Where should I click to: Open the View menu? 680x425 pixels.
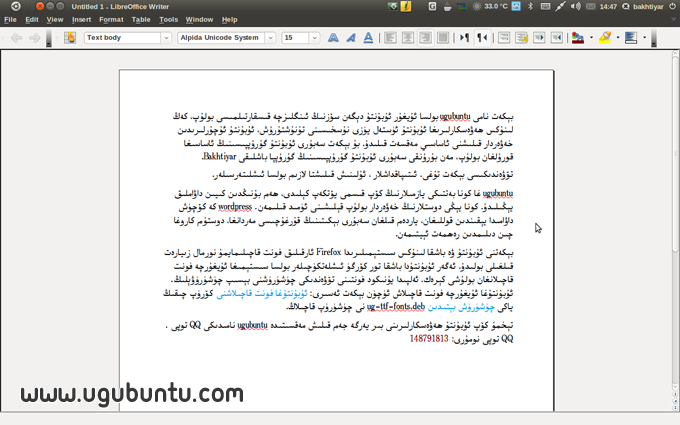click(x=55, y=20)
